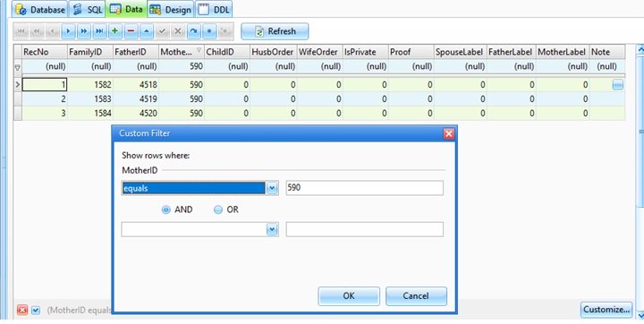644x324 pixels.
Task: Sort by Note column header
Action: pyautogui.click(x=607, y=52)
